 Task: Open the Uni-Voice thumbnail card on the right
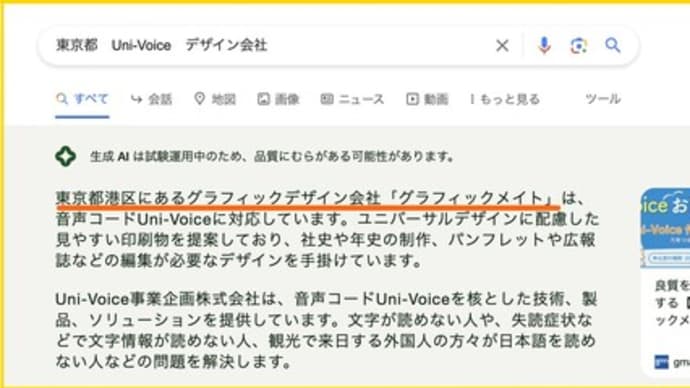click(x=665, y=282)
